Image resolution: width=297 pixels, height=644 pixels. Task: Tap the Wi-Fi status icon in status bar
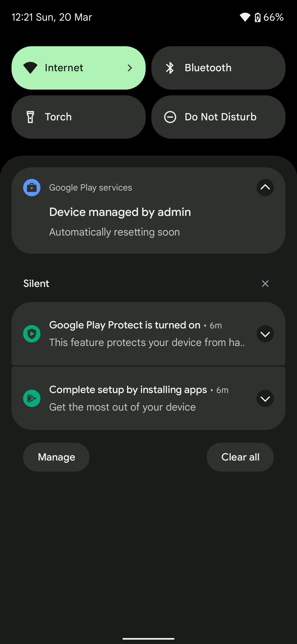point(245,17)
